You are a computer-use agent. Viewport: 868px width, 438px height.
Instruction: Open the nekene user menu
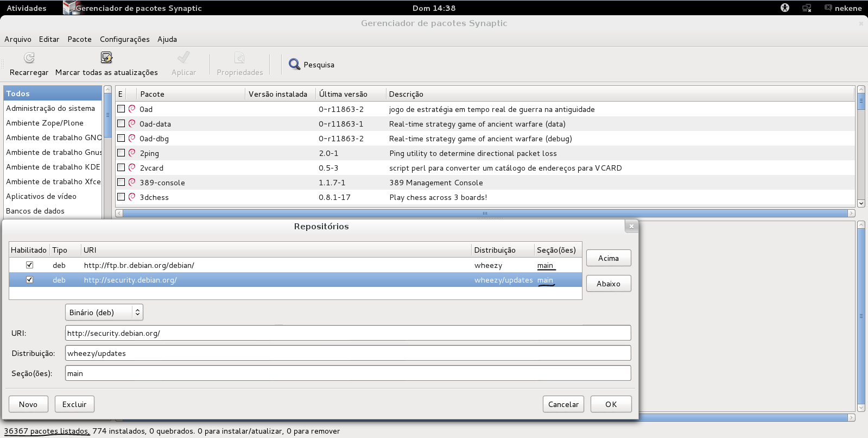point(843,8)
